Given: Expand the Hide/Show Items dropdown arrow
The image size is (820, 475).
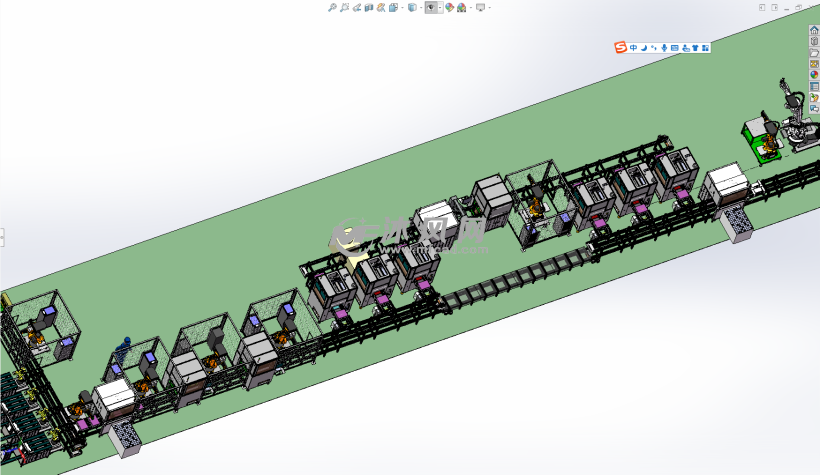Looking at the screenshot, I should click(439, 7).
